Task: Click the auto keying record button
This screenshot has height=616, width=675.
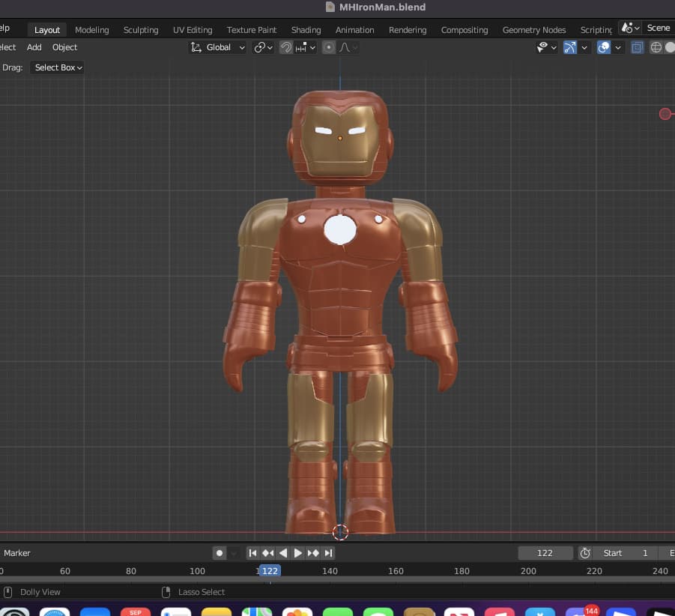Action: click(220, 553)
